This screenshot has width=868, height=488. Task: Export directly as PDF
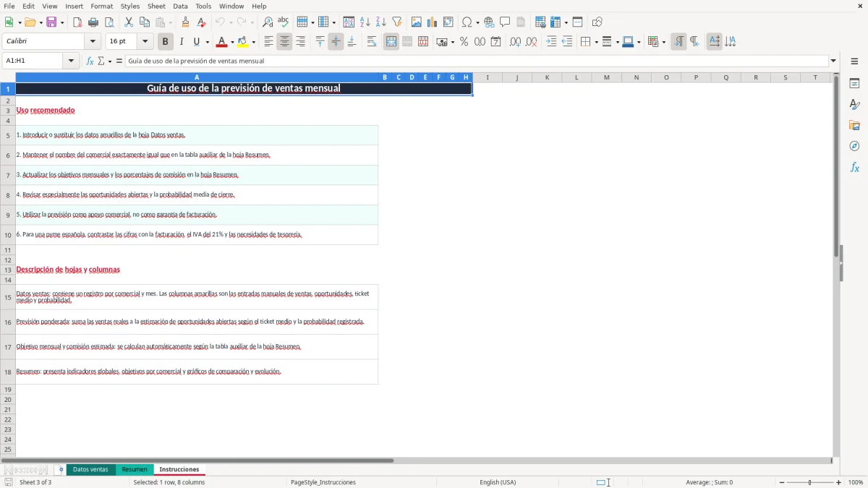(x=77, y=22)
